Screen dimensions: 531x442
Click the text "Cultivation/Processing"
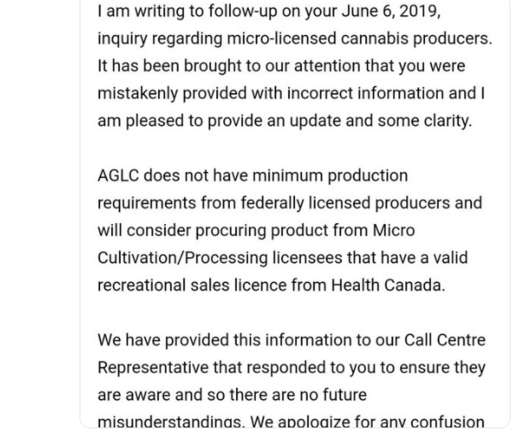tap(183, 258)
